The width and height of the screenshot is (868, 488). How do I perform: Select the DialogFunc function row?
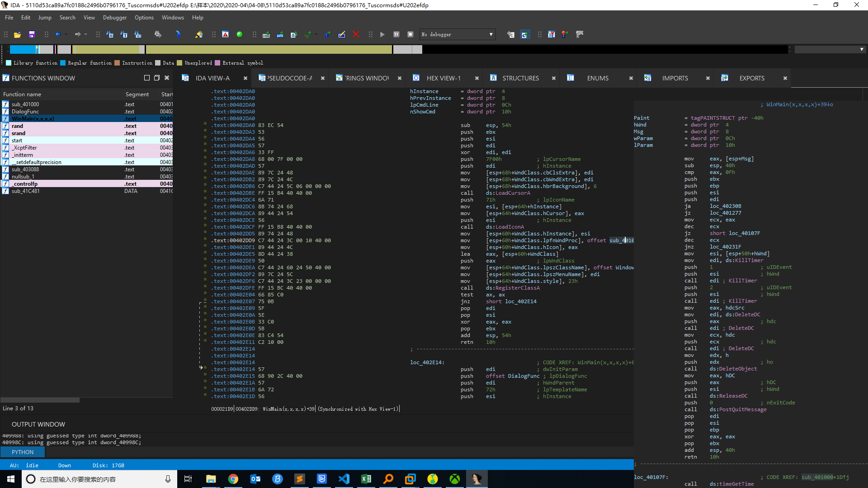87,112
